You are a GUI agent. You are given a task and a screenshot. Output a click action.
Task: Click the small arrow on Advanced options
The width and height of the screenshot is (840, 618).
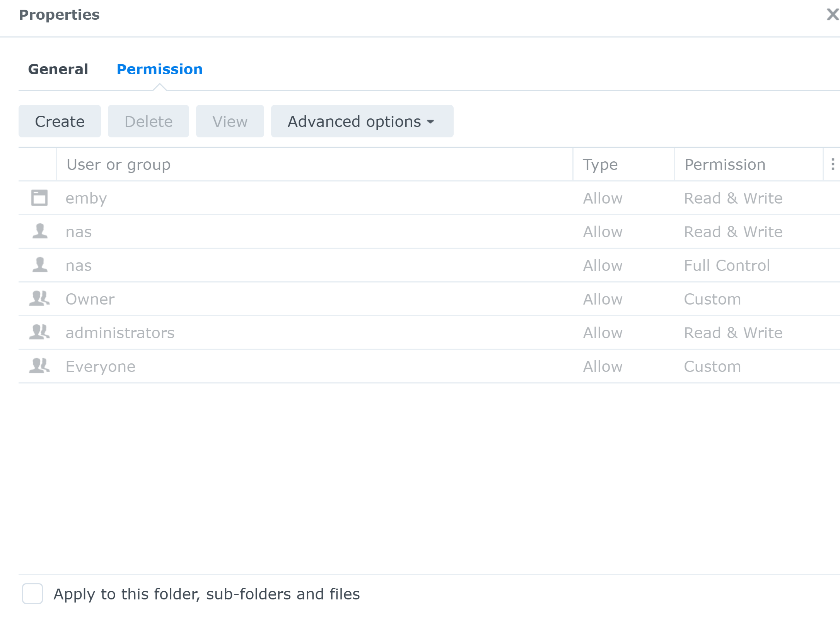430,122
